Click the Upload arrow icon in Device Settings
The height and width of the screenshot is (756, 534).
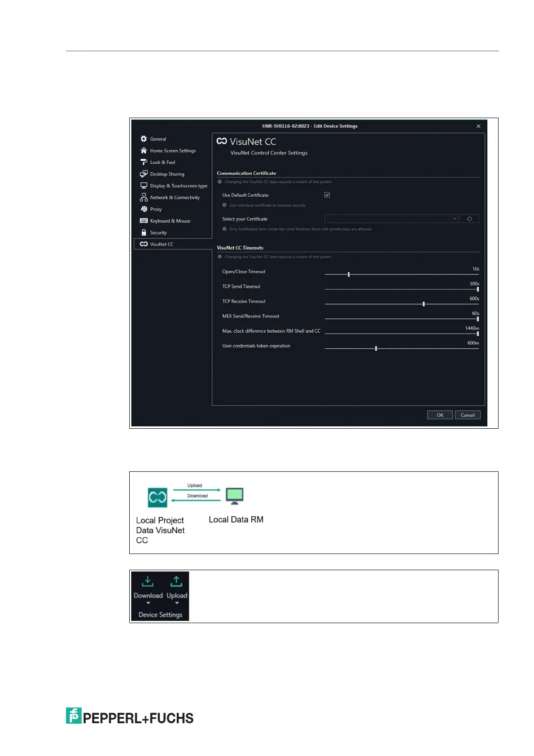click(x=176, y=581)
